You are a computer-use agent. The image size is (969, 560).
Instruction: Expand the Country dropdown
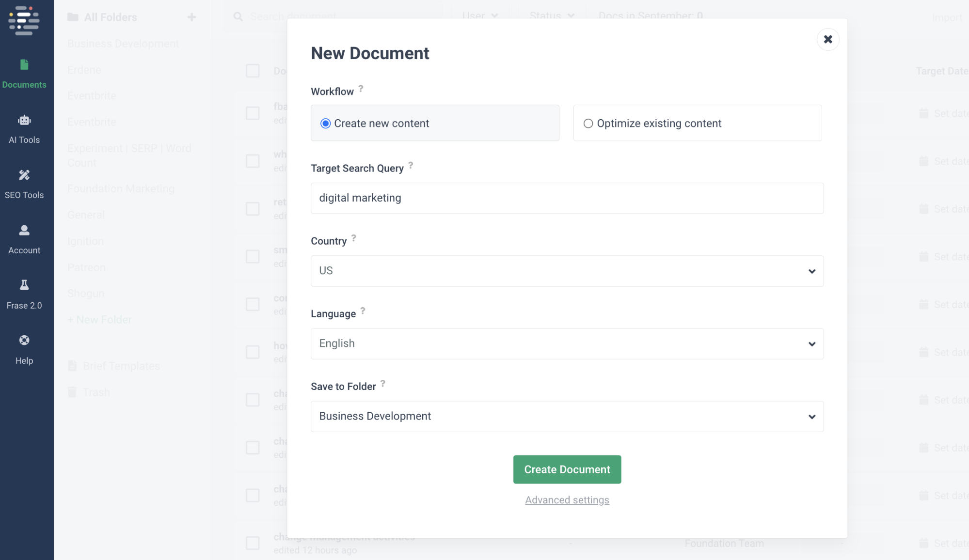click(567, 271)
